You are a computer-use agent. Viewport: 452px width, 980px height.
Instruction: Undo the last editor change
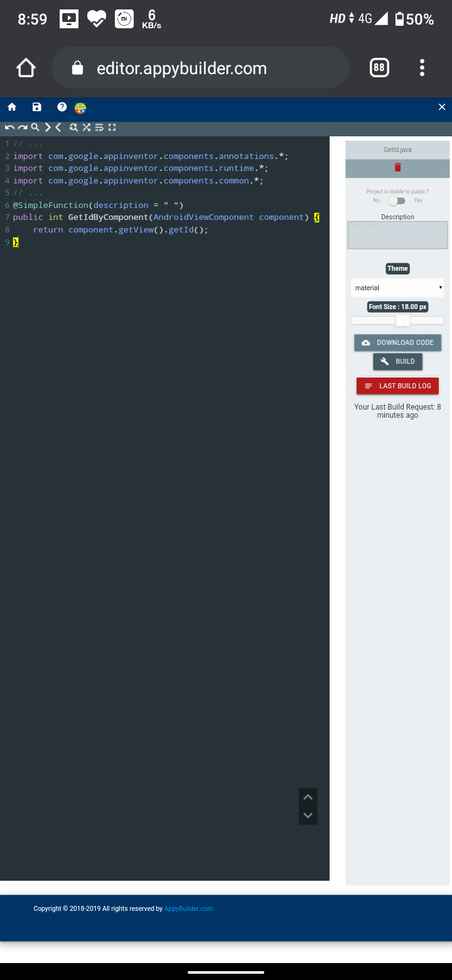click(9, 128)
